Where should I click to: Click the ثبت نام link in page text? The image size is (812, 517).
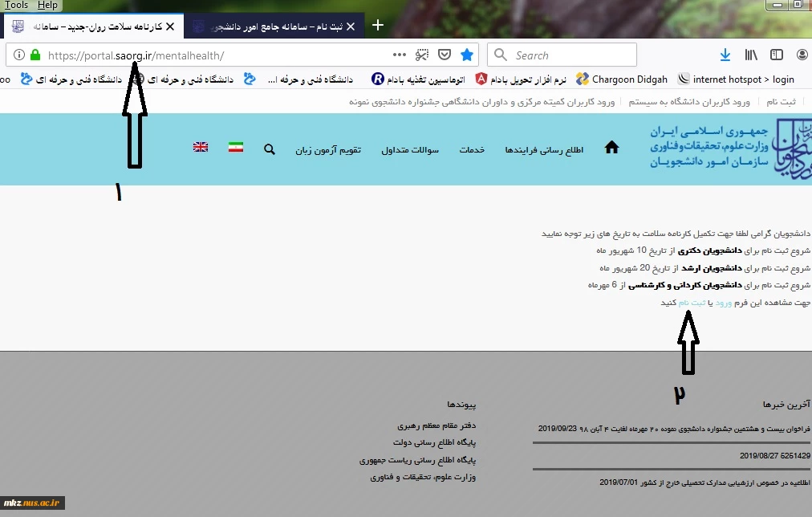pos(692,303)
